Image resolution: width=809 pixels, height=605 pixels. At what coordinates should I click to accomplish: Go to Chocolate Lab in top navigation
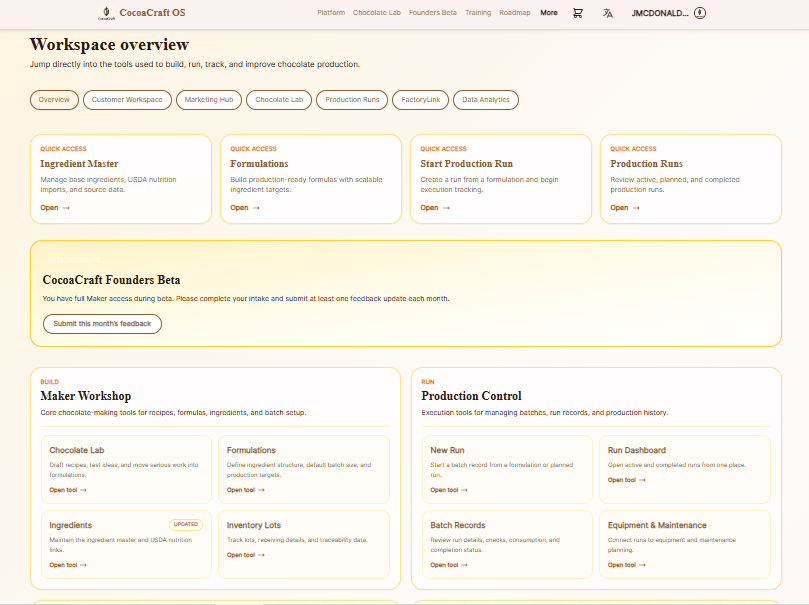point(377,13)
